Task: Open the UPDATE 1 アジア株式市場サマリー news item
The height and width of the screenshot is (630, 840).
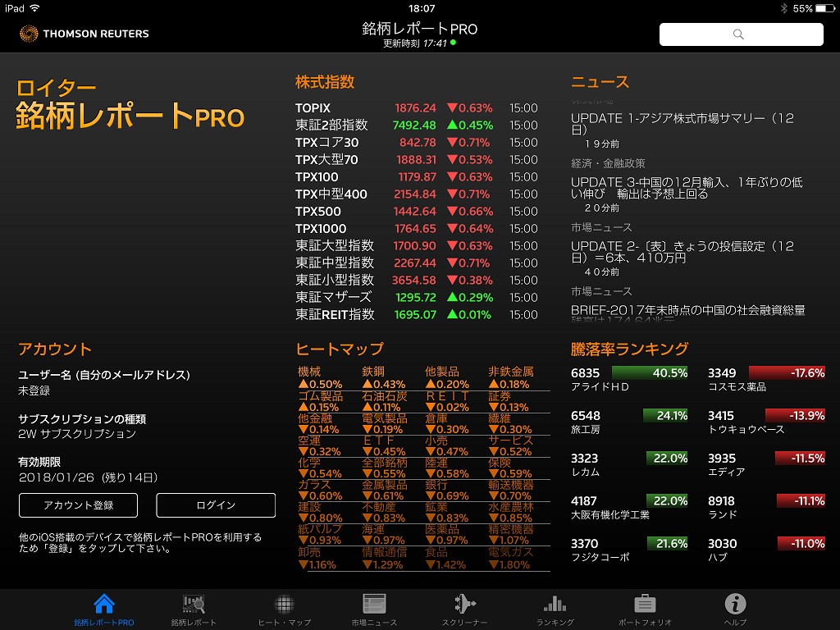Action: [x=682, y=124]
